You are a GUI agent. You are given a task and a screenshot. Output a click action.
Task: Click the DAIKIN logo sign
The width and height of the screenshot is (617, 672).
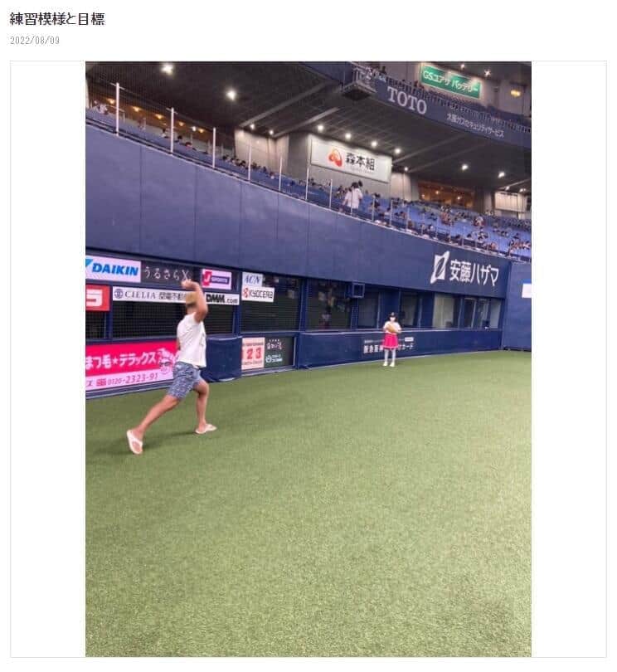pos(113,269)
